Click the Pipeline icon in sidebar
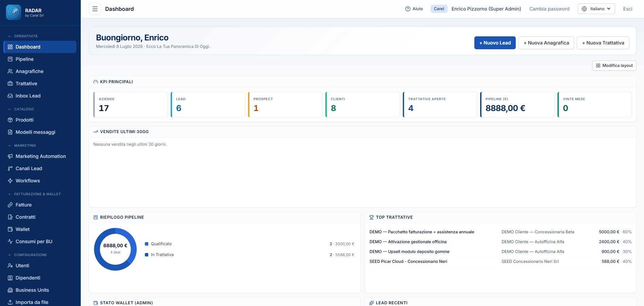The height and width of the screenshot is (306, 644). [10, 59]
